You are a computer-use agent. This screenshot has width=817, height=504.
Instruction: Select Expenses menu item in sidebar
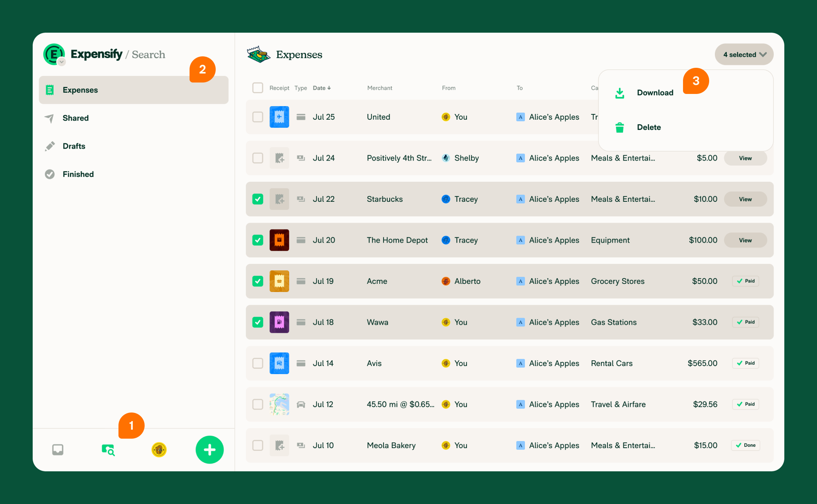coord(134,90)
